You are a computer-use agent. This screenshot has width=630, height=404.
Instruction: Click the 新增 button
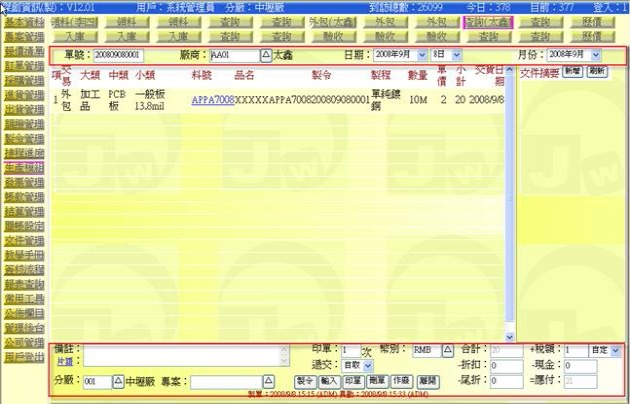[x=571, y=73]
